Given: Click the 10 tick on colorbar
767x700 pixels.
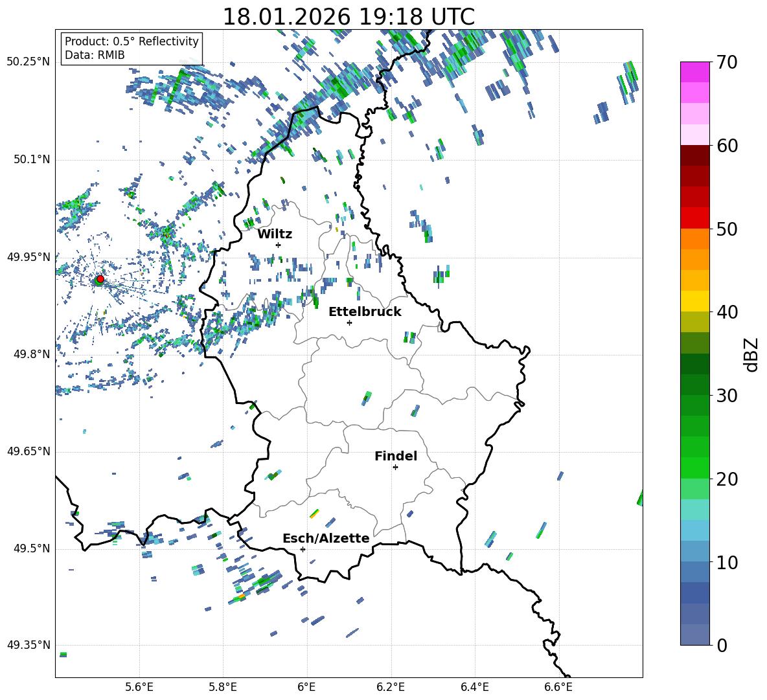Looking at the screenshot, I should tap(727, 562).
